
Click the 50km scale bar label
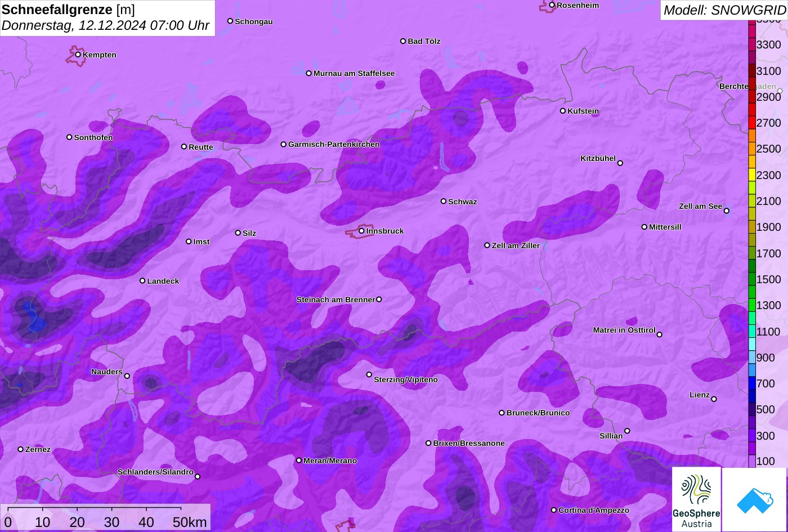point(190,522)
